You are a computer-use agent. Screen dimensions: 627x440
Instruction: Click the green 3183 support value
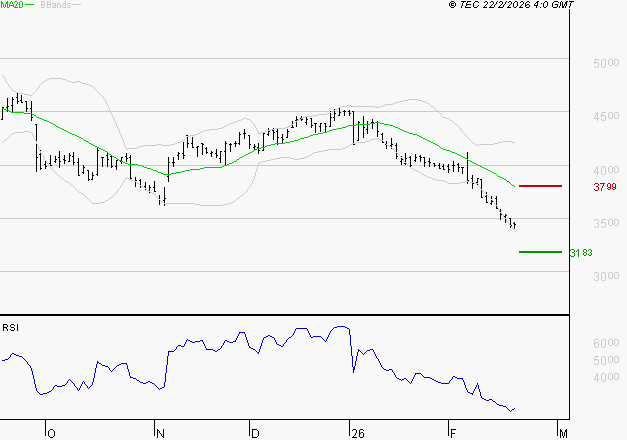(581, 253)
